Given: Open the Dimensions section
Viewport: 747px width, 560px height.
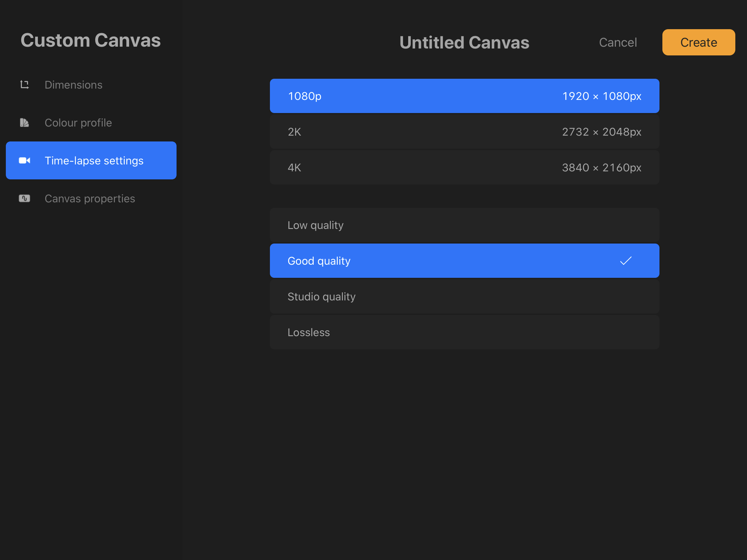Looking at the screenshot, I should [73, 85].
